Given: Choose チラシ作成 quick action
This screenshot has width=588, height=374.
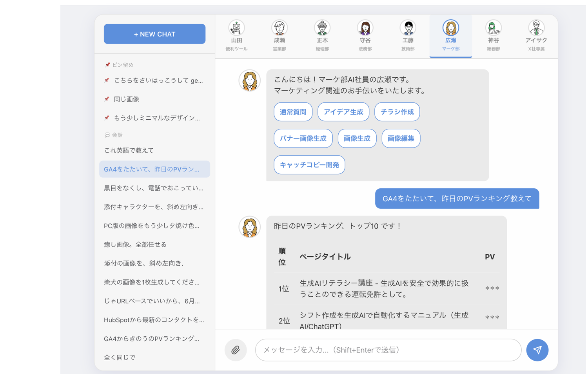Looking at the screenshot, I should pyautogui.click(x=397, y=112).
